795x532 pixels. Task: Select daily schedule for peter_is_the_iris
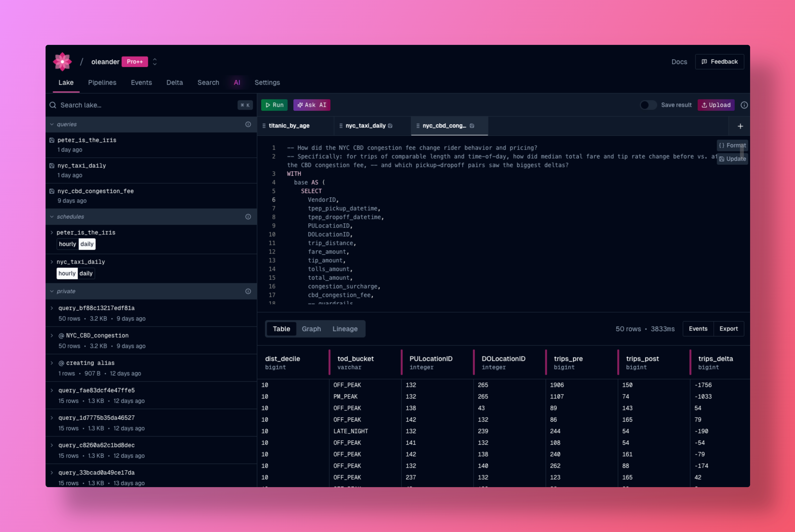87,244
